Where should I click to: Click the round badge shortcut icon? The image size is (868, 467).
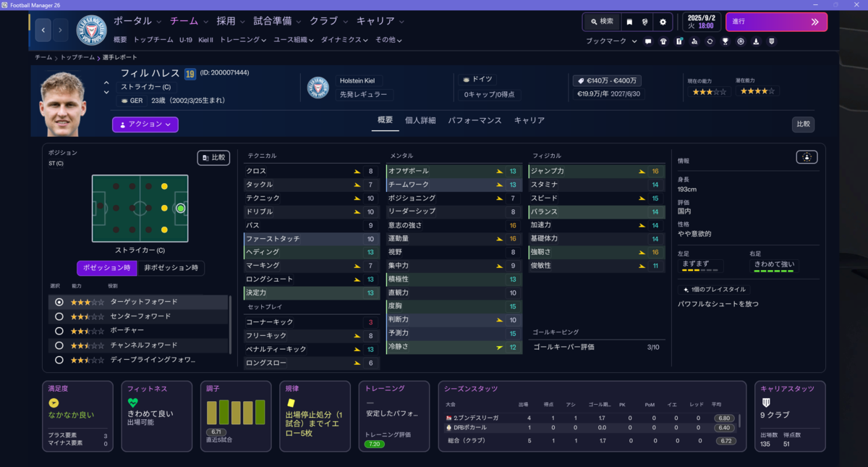(x=741, y=41)
